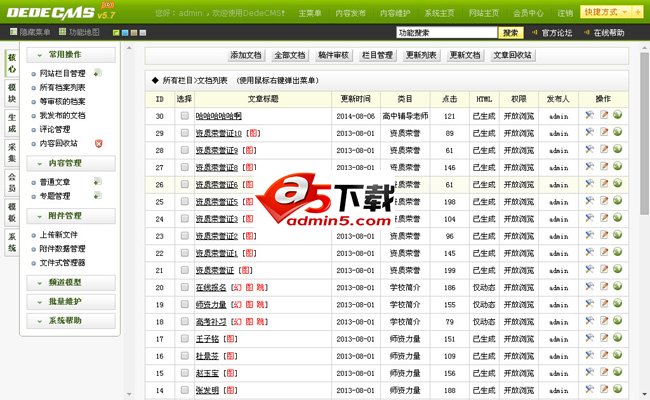The height and width of the screenshot is (400, 650).
Task: Expand the 系统帮助 sidebar section
Action: (71, 321)
